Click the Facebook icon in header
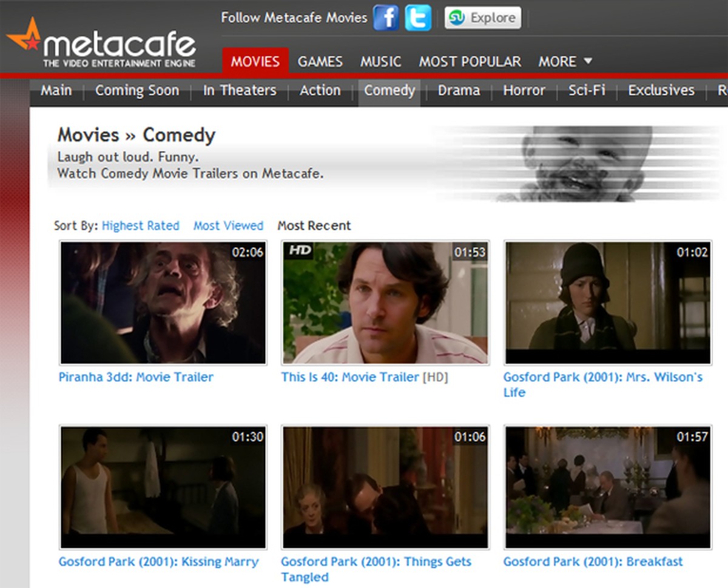This screenshot has width=728, height=588. (386, 18)
